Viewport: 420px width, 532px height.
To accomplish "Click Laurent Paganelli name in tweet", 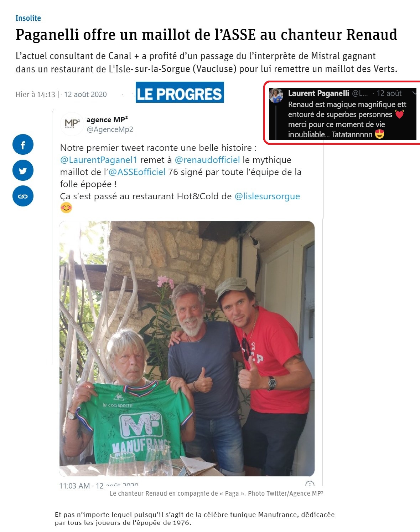I will tap(318, 93).
